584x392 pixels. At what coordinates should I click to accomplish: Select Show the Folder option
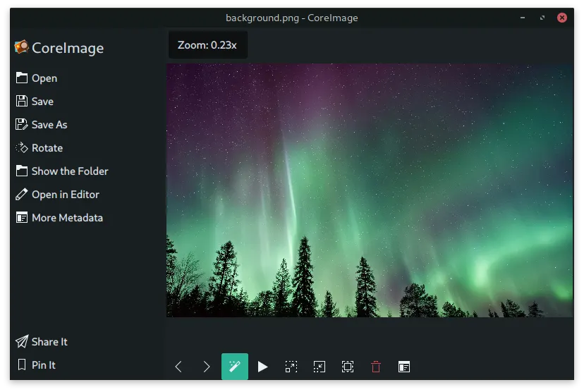coord(62,171)
